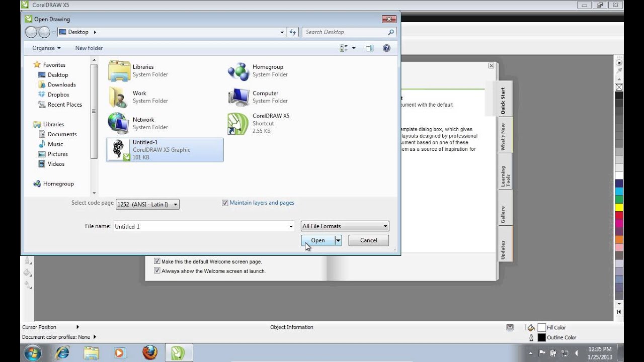644x362 pixels.
Task: Select Desktop in Favorites
Action: pyautogui.click(x=58, y=75)
